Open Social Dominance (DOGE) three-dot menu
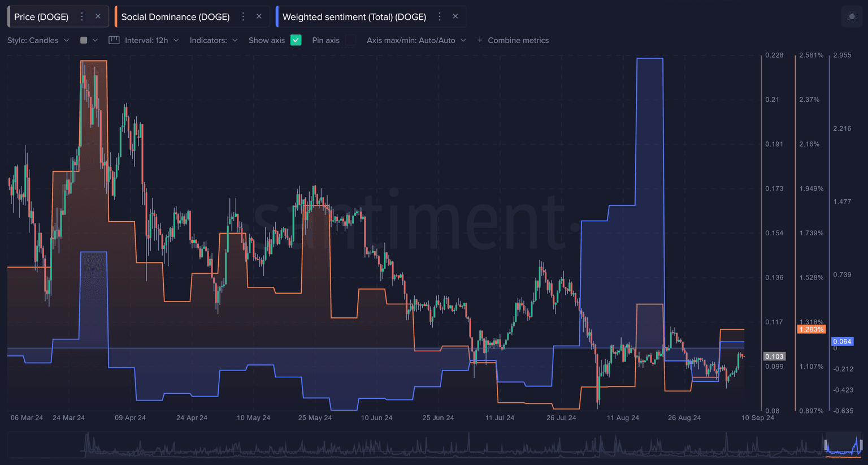This screenshot has height=465, width=868. pos(244,17)
